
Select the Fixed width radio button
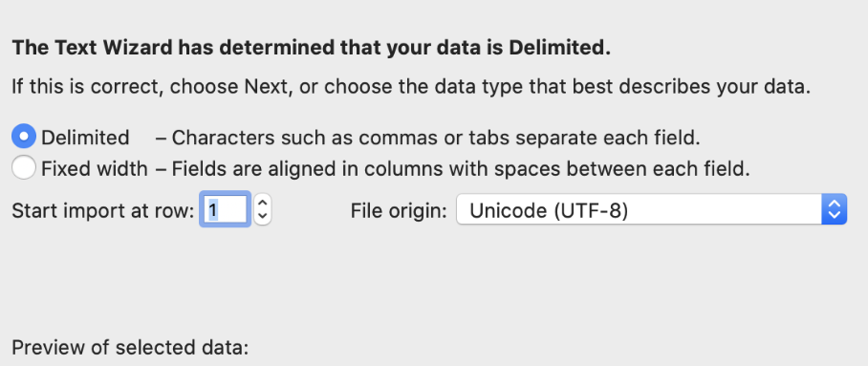[x=24, y=168]
